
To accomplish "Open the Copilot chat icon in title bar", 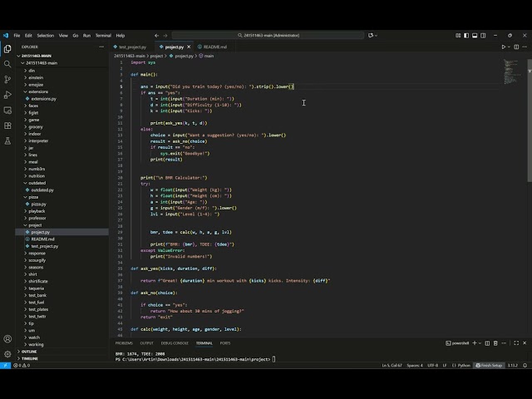I will click(x=371, y=35).
